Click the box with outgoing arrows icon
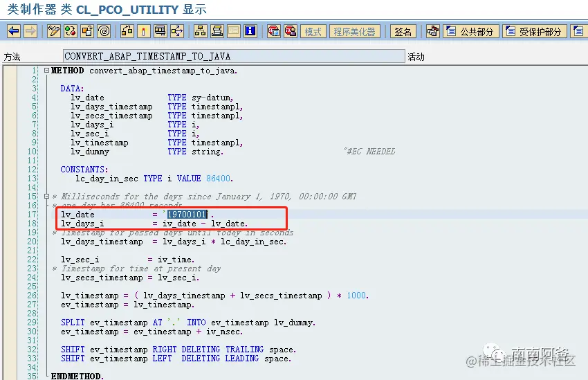The image size is (588, 380). tap(177, 30)
